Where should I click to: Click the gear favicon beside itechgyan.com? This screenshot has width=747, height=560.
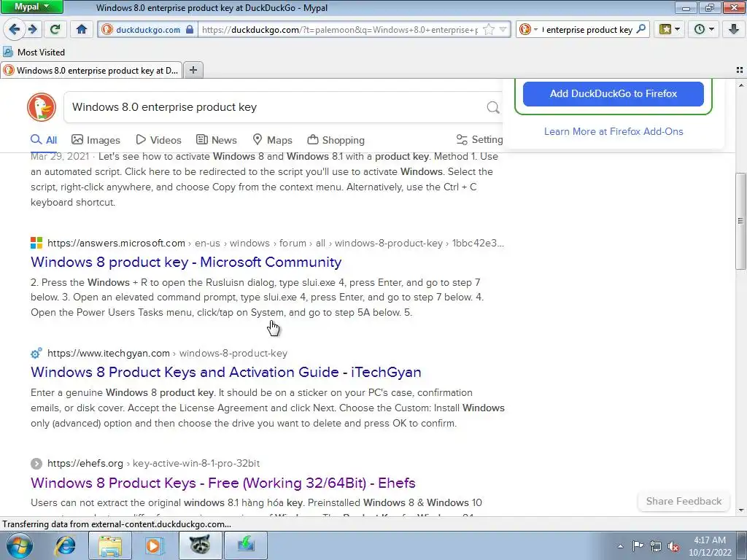[x=36, y=354]
